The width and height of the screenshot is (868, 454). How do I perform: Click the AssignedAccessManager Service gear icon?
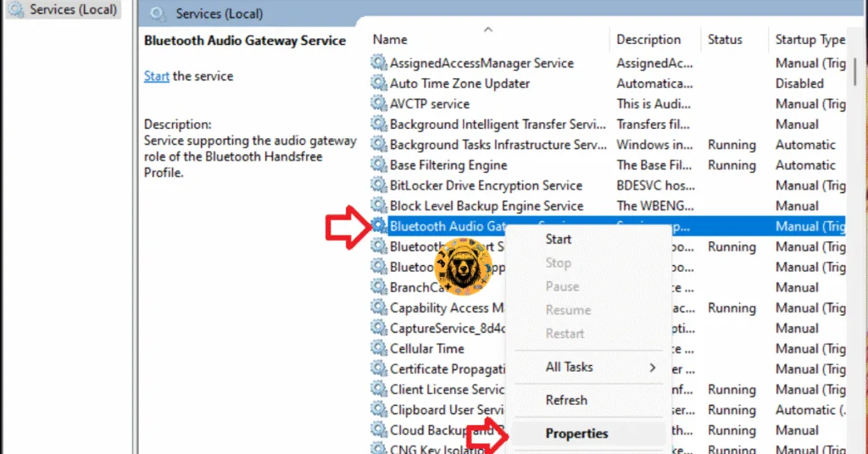pos(378,63)
